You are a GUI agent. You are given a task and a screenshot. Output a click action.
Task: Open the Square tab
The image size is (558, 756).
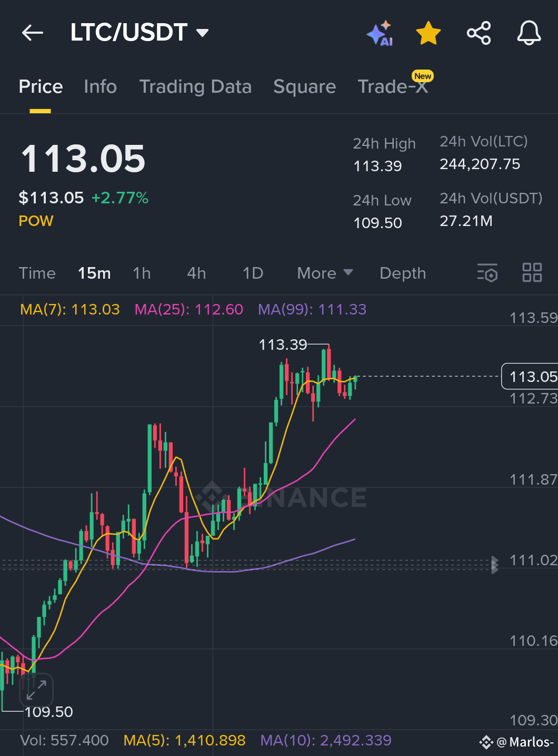tap(304, 86)
